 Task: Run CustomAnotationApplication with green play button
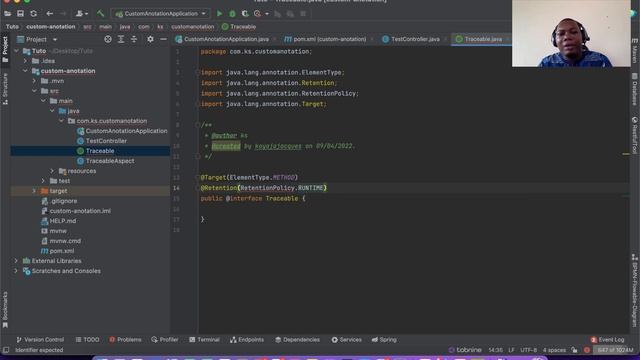click(219, 13)
